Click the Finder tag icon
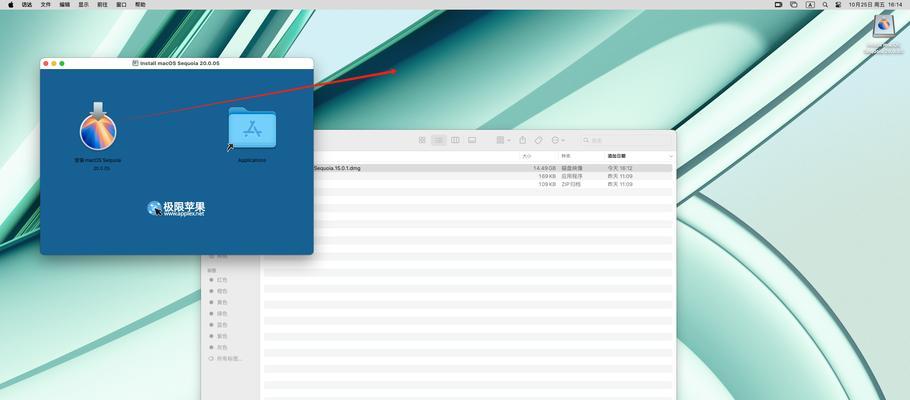 (x=539, y=140)
